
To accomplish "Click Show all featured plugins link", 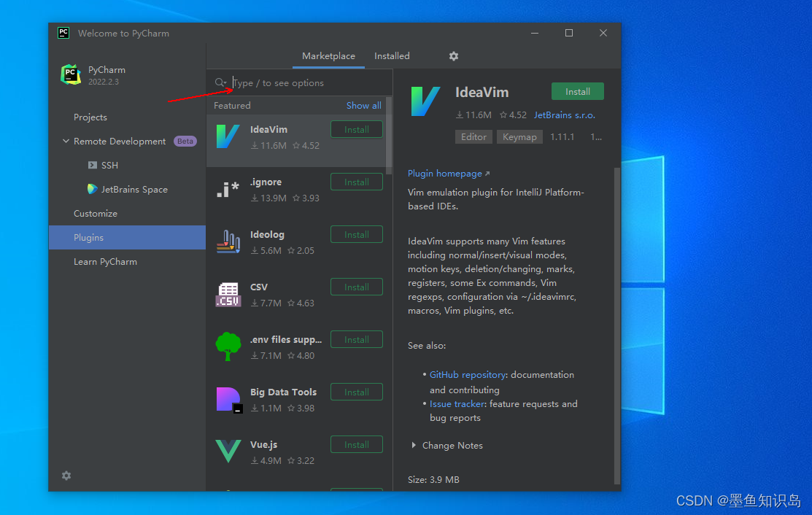I will (x=363, y=105).
